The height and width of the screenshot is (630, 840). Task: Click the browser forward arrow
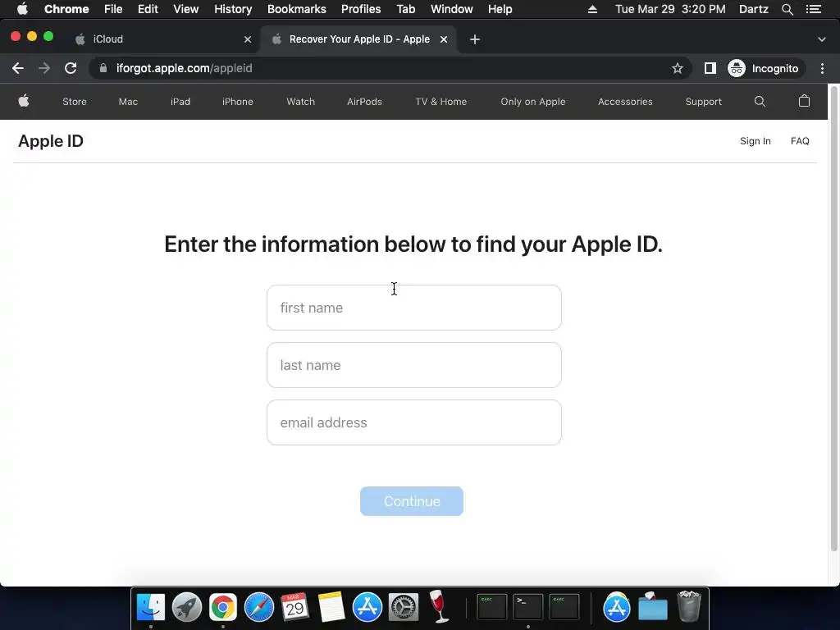(44, 68)
